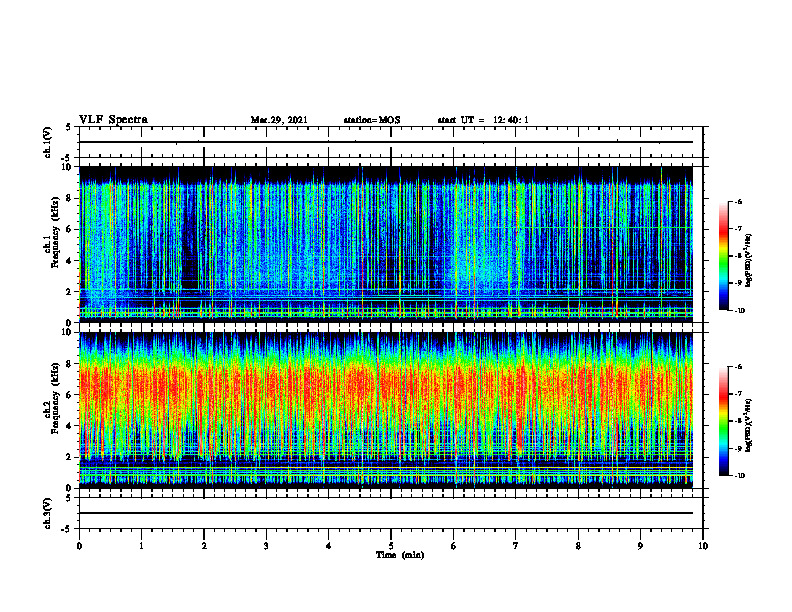Image resolution: width=792 pixels, height=612 pixels.
Task: Click the time axis tick label "8"
Action: 578,545
